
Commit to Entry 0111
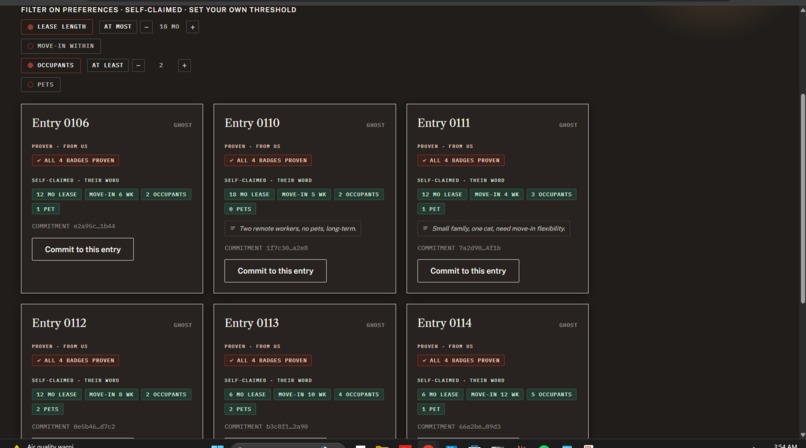468,271
